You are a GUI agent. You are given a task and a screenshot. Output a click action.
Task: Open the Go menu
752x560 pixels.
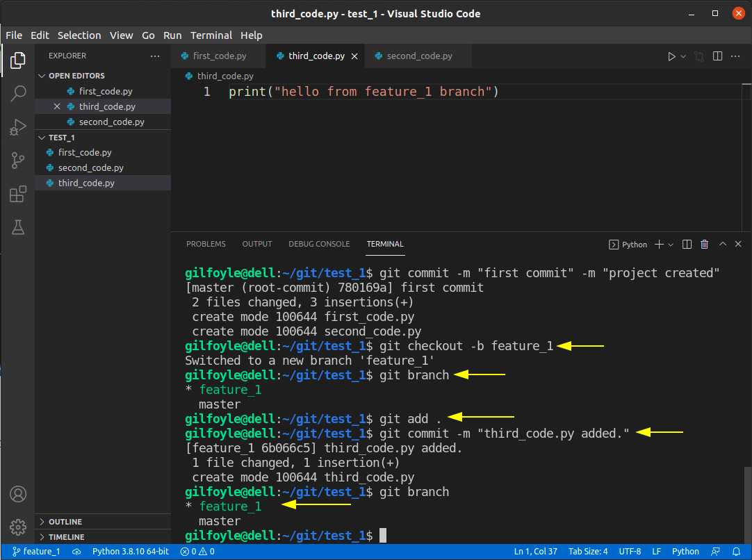tap(148, 35)
